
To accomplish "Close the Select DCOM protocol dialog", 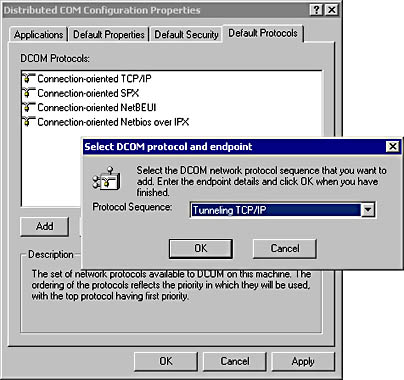I will 393,146.
